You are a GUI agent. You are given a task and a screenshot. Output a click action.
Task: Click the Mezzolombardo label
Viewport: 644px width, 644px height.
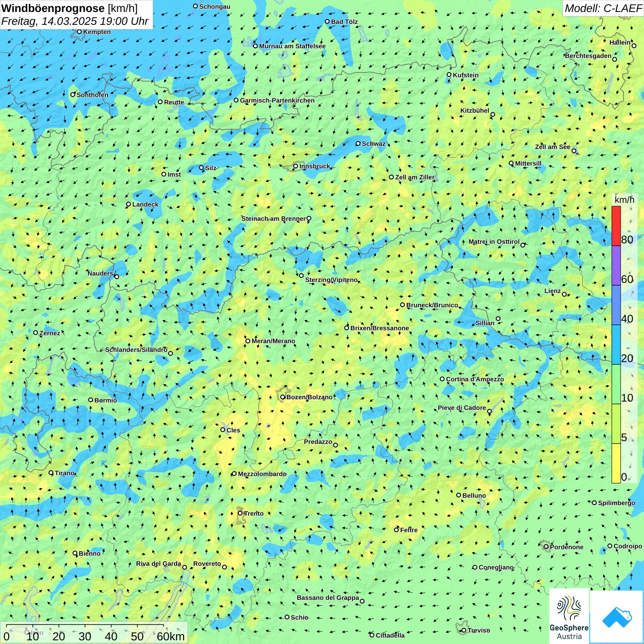tap(262, 474)
